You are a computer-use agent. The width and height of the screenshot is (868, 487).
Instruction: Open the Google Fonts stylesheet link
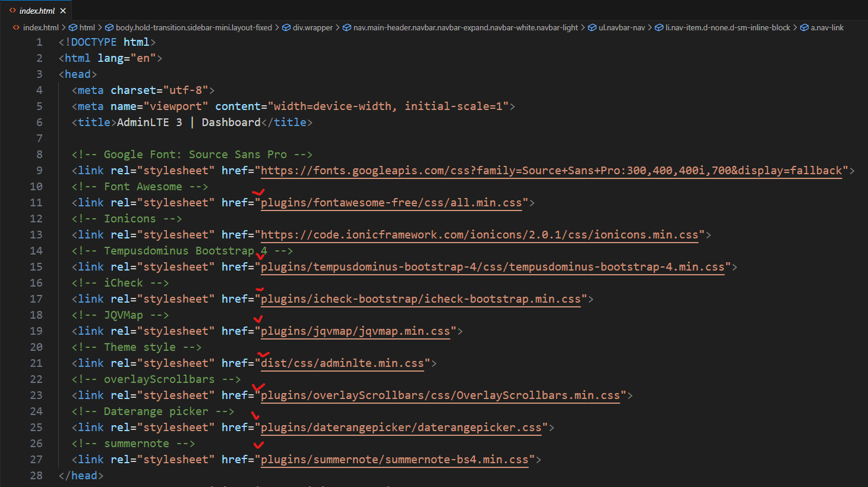point(551,171)
